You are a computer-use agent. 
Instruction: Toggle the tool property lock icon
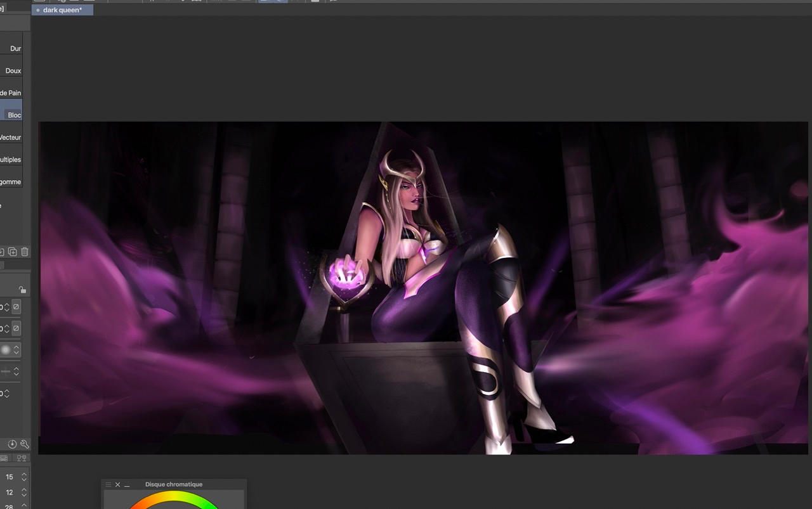(22, 290)
